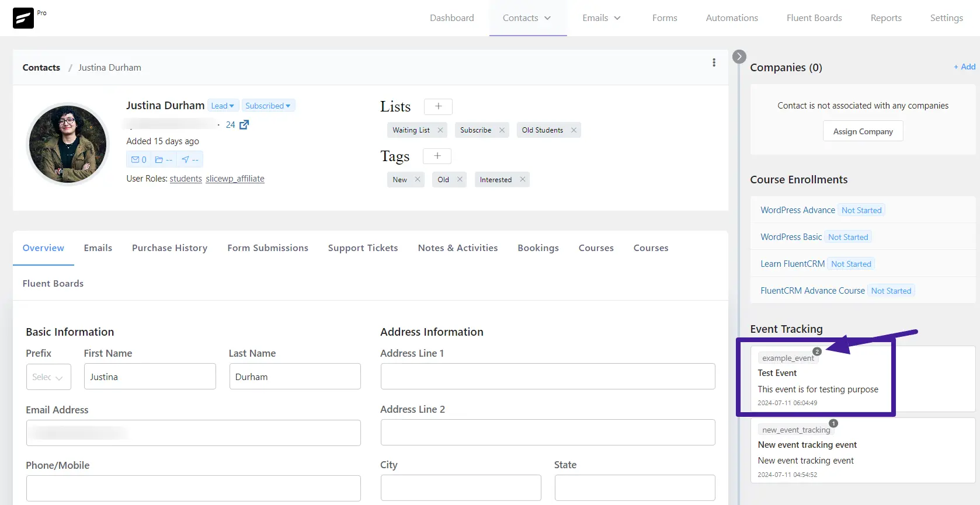This screenshot has width=980, height=505.
Task: Click the Assign Company button
Action: tap(863, 131)
